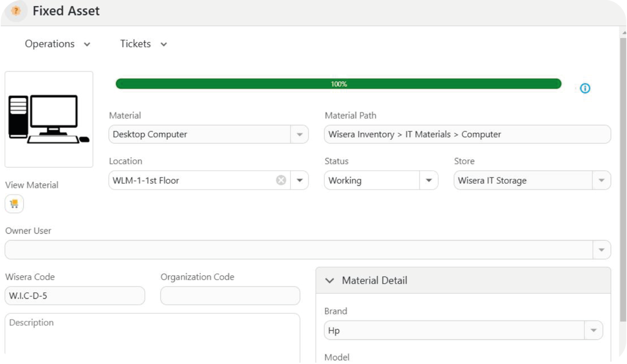Open the Status dropdown arrow
Image resolution: width=627 pixels, height=364 pixels.
point(429,180)
